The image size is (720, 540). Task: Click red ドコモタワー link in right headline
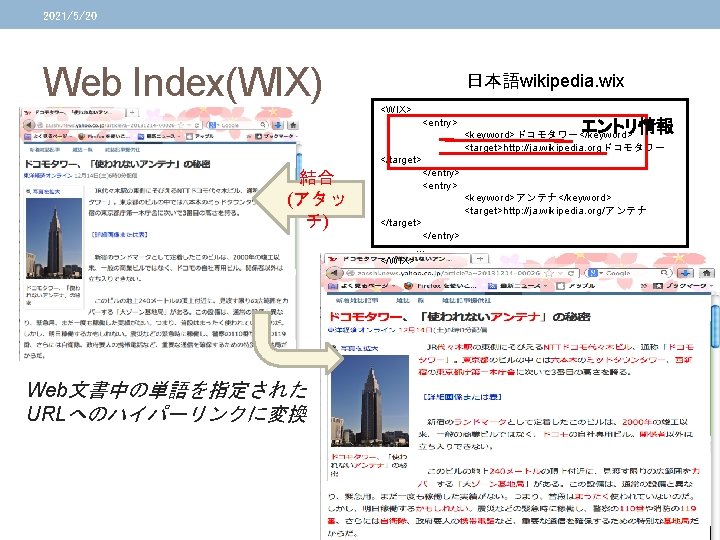pyautogui.click(x=365, y=316)
